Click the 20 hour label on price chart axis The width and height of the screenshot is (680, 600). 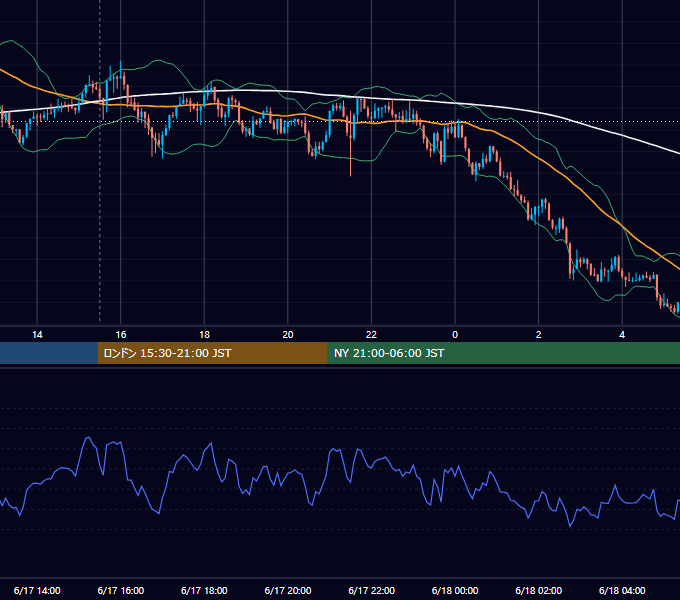point(288,335)
